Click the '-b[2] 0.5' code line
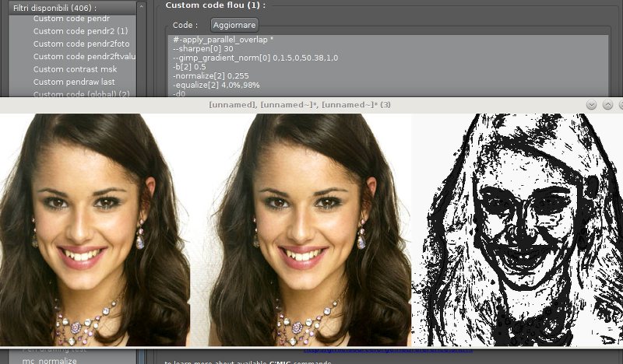This screenshot has height=364, width=623. [x=189, y=67]
